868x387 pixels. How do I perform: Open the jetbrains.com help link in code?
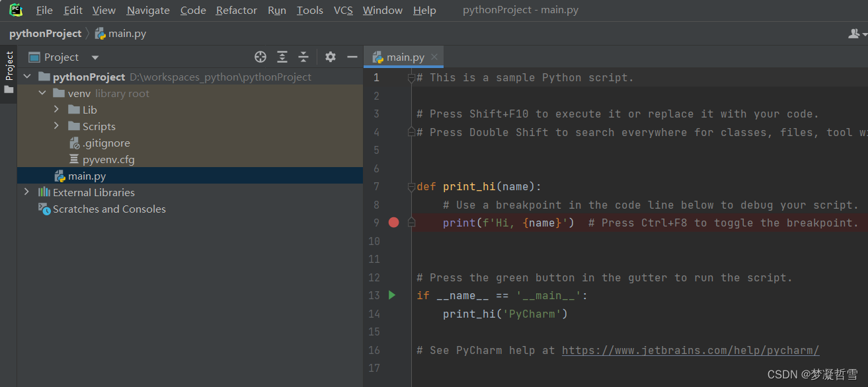click(690, 349)
